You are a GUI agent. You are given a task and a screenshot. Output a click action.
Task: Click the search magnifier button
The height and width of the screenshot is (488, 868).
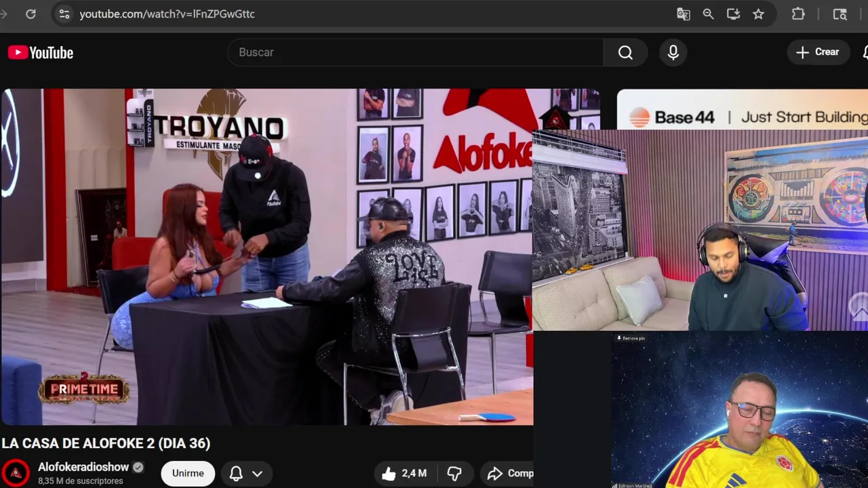point(625,52)
